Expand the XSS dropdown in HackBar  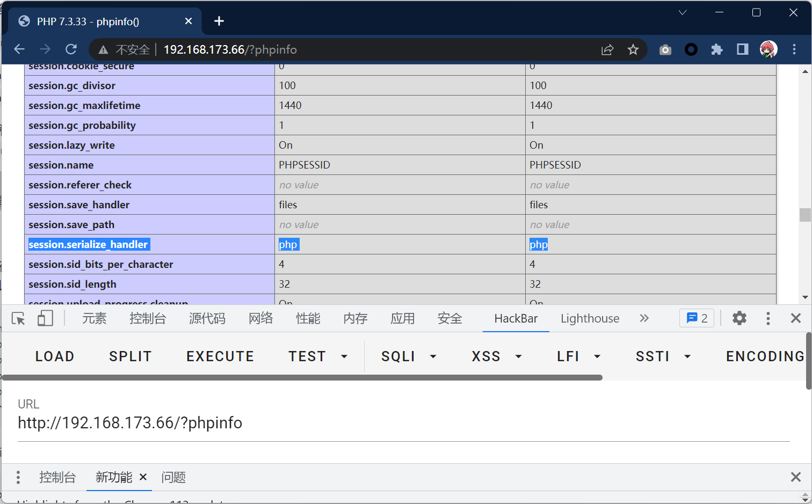(x=496, y=356)
